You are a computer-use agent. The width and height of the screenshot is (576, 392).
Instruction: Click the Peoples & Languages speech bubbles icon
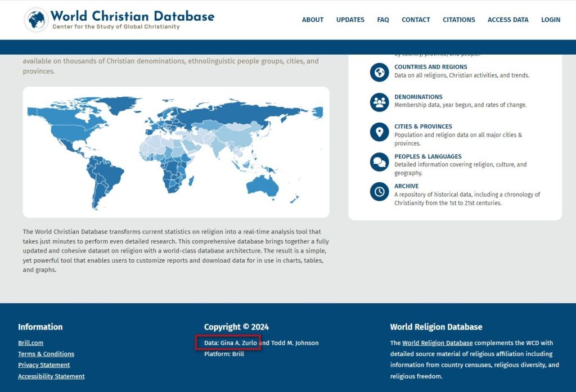coord(380,161)
